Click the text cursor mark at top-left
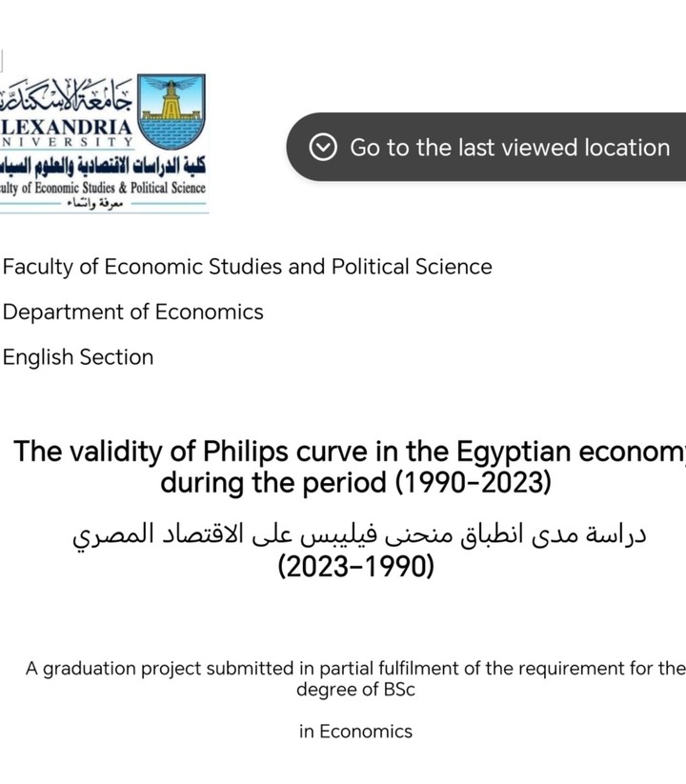The image size is (686, 784). (x=2, y=60)
